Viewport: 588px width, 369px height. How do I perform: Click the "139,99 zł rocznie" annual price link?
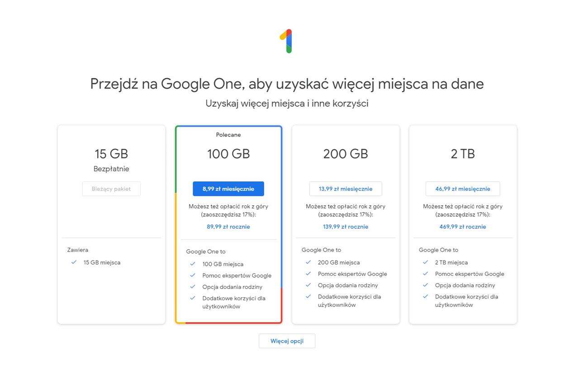coord(346,227)
